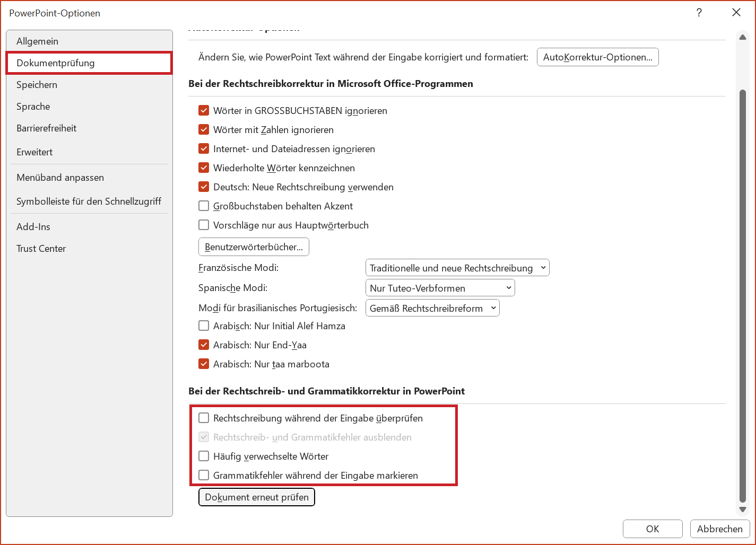Select Dokumentprüfung category

(89, 63)
